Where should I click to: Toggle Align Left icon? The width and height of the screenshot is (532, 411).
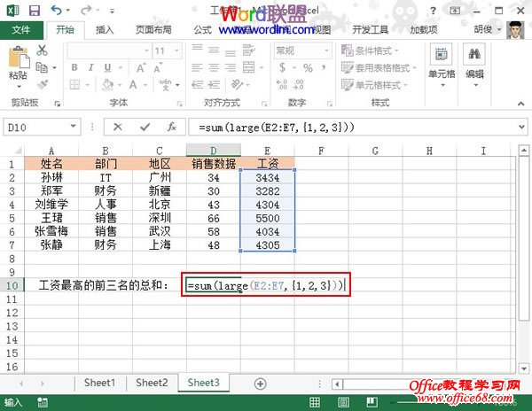[197, 68]
